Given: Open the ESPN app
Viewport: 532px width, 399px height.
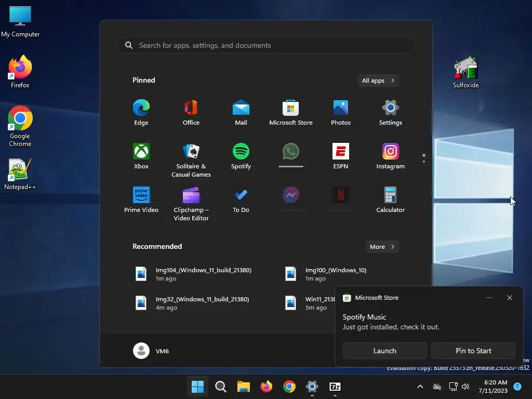Looking at the screenshot, I should coord(341,156).
